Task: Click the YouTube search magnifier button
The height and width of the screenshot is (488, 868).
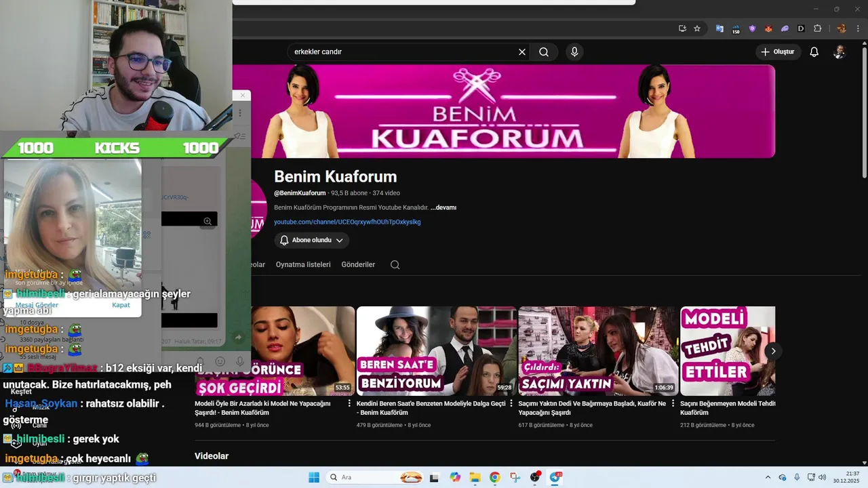Action: [544, 52]
